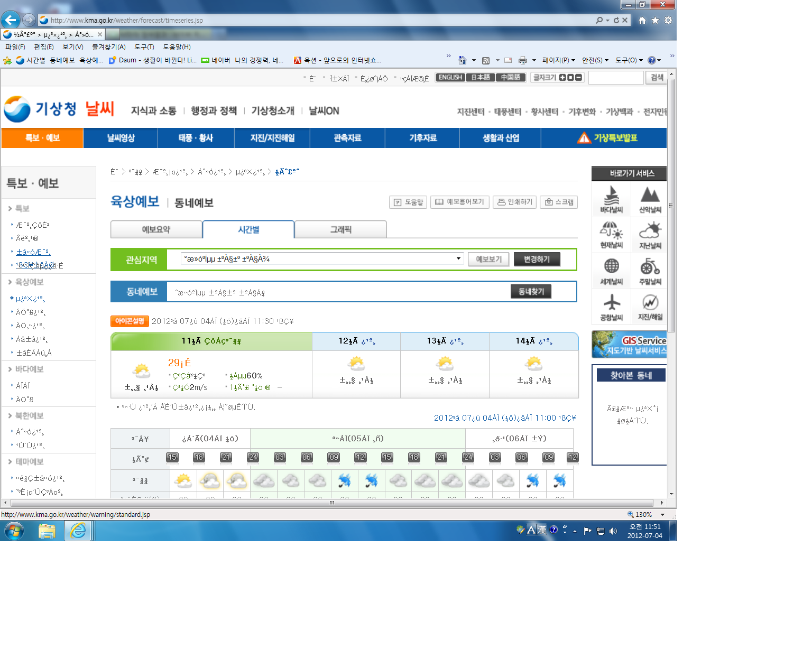The image size is (812, 649).
Task: Click the GIS Service banner
Action: pos(629,345)
